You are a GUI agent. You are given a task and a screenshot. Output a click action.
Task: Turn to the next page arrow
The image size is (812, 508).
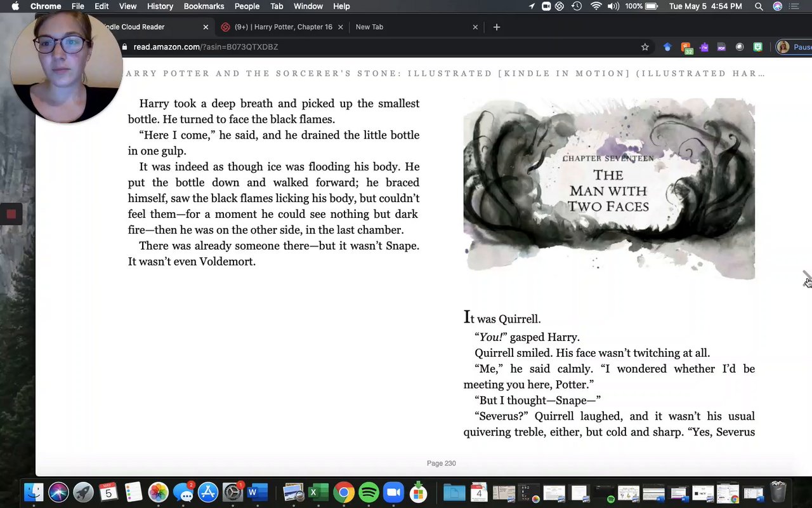(x=806, y=277)
